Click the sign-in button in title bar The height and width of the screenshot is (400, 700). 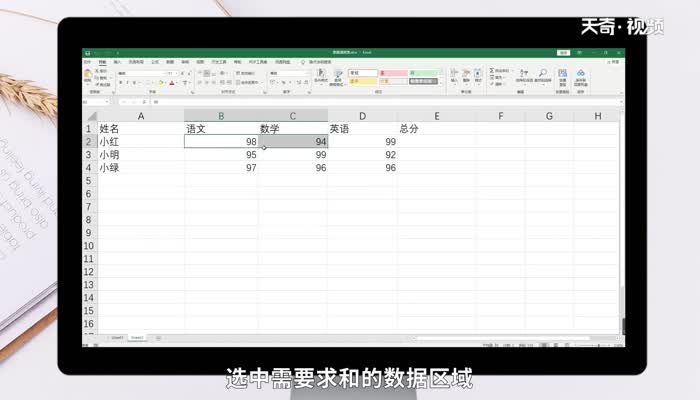click(564, 53)
